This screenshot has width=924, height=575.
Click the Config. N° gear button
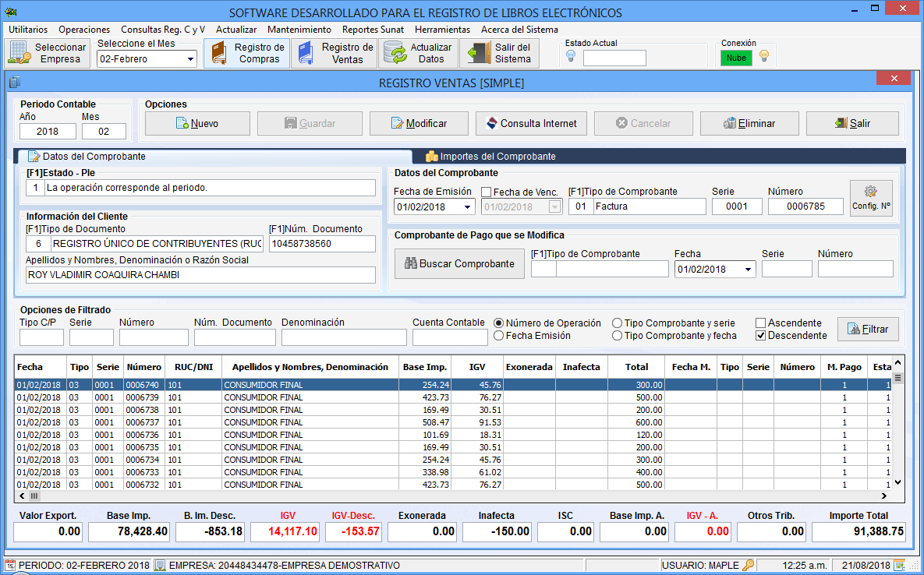871,198
